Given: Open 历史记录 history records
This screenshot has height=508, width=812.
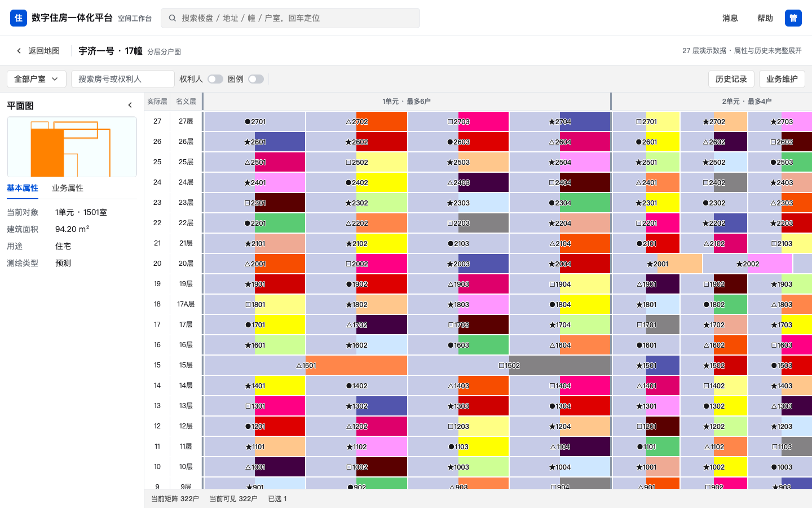Looking at the screenshot, I should pos(731,79).
